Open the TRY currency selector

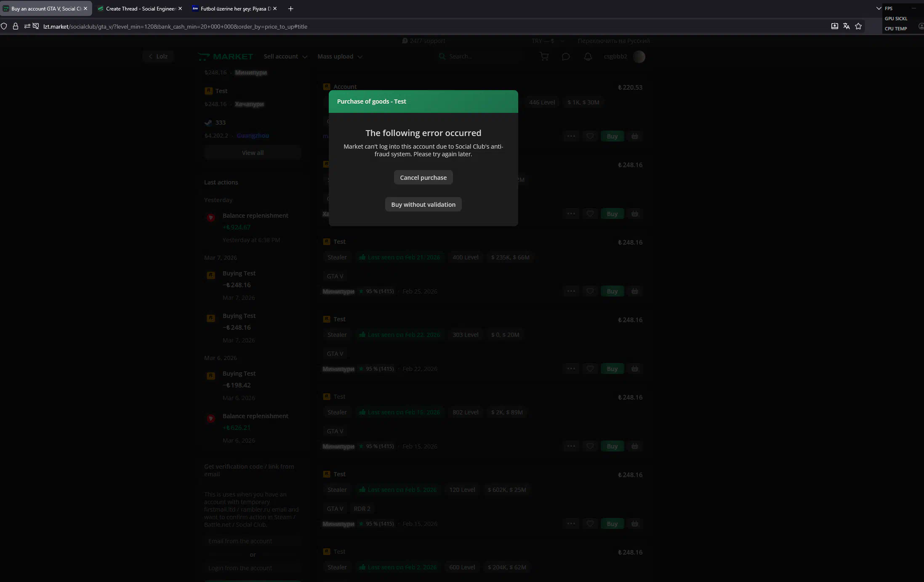click(x=547, y=41)
